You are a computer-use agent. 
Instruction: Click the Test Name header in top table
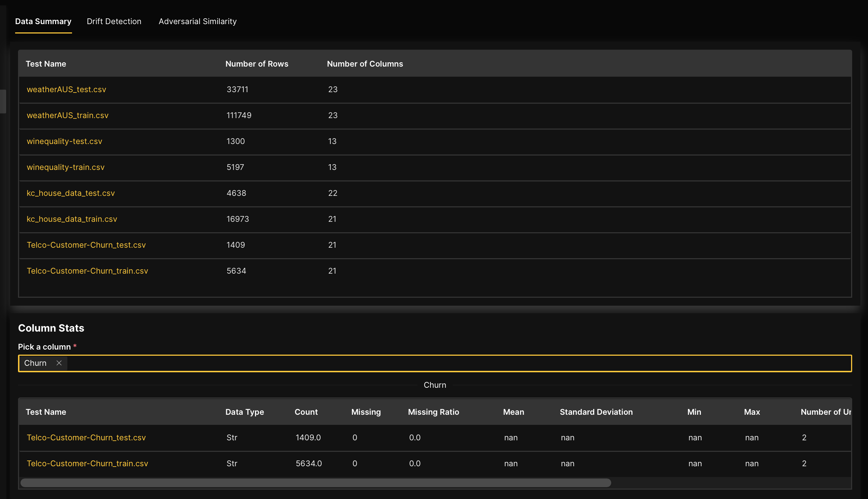[46, 64]
